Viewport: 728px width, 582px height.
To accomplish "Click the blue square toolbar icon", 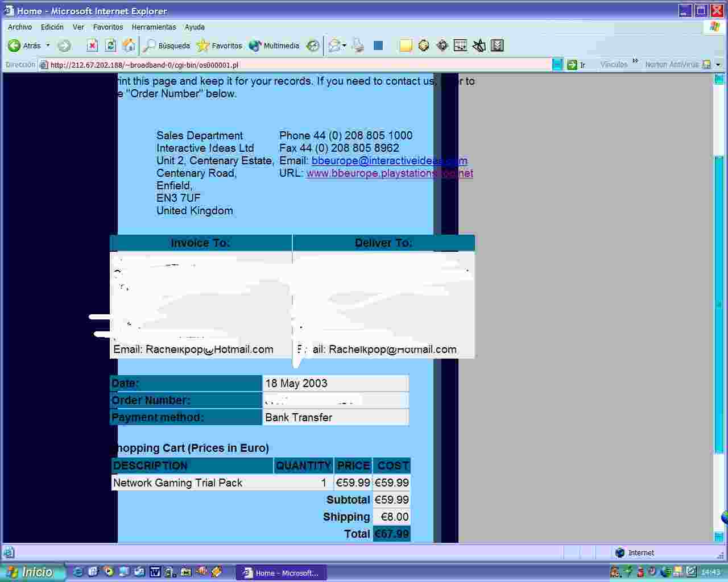I will (378, 45).
